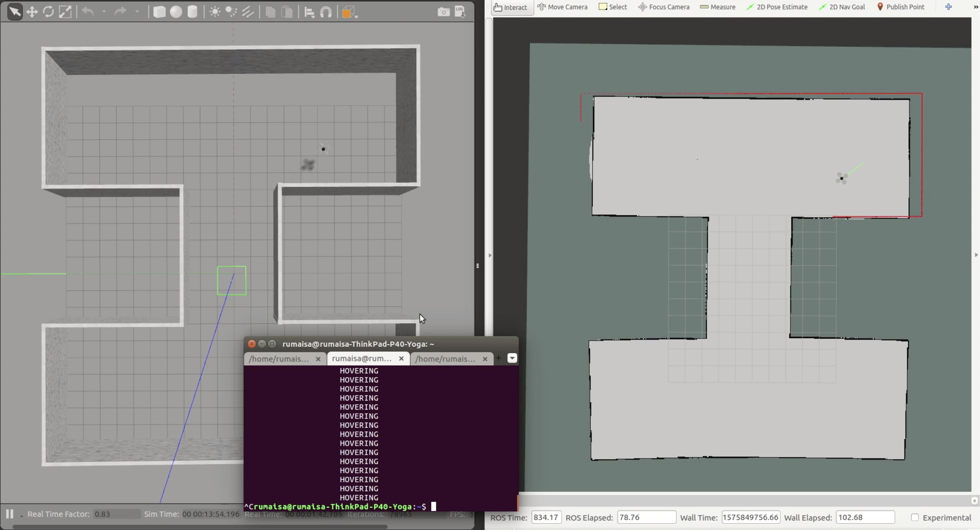Screen dimensions: 980x530
Task: Insert a cylinder shape in Gazebo
Action: click(193, 12)
